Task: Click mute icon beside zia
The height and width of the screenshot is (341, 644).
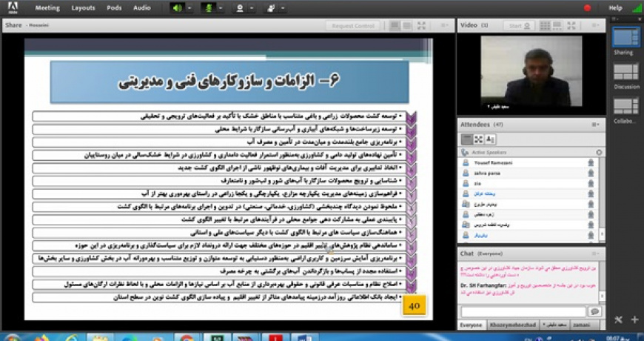Action: (x=591, y=183)
